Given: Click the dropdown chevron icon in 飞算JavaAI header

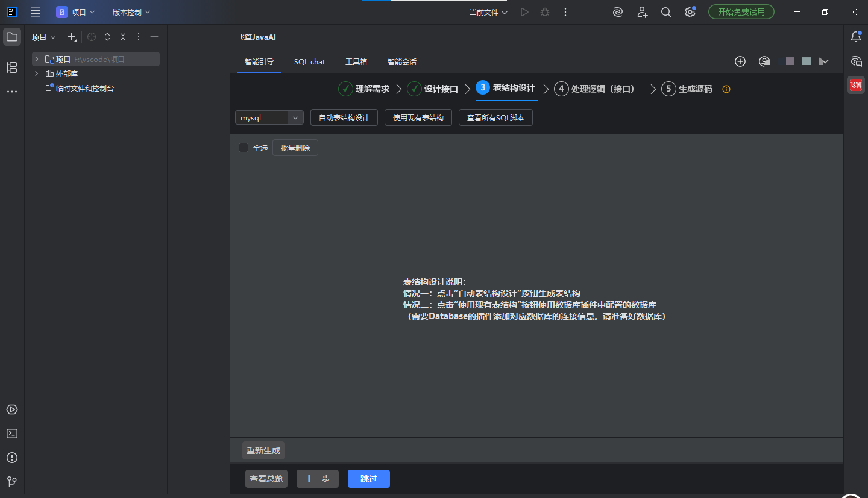Looking at the screenshot, I should point(823,61).
